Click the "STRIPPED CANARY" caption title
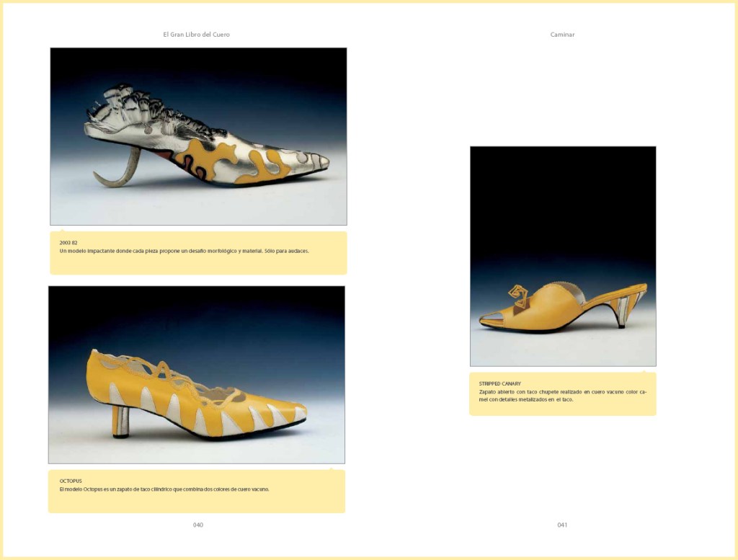 (500, 383)
